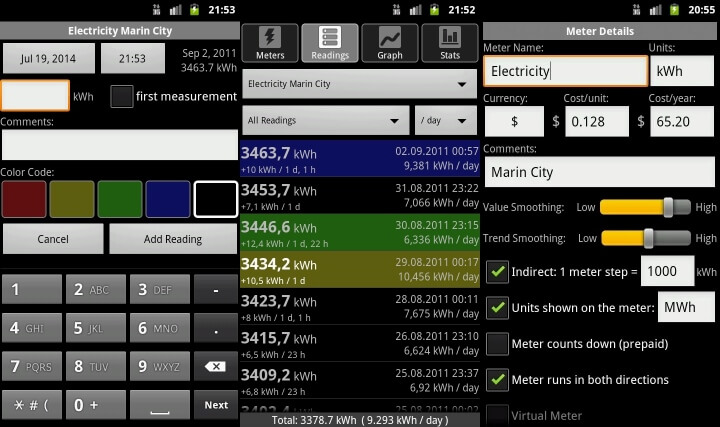Select the green color code swatch
Image resolution: width=720 pixels, height=427 pixels.
pos(120,199)
